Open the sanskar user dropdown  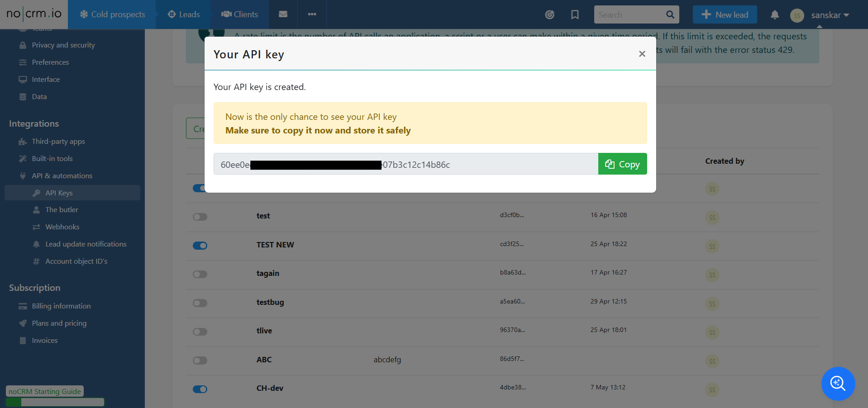tap(830, 15)
